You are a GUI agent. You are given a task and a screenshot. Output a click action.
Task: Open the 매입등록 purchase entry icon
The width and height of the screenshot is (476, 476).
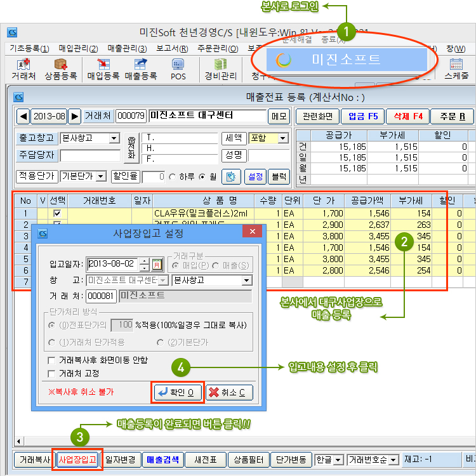tap(103, 70)
